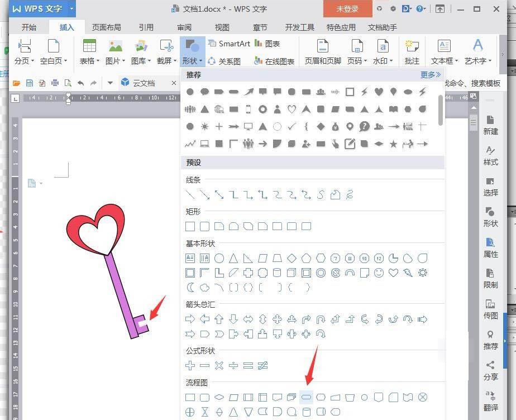
Task: Open the 翻译 sidebar tool
Action: click(x=490, y=401)
